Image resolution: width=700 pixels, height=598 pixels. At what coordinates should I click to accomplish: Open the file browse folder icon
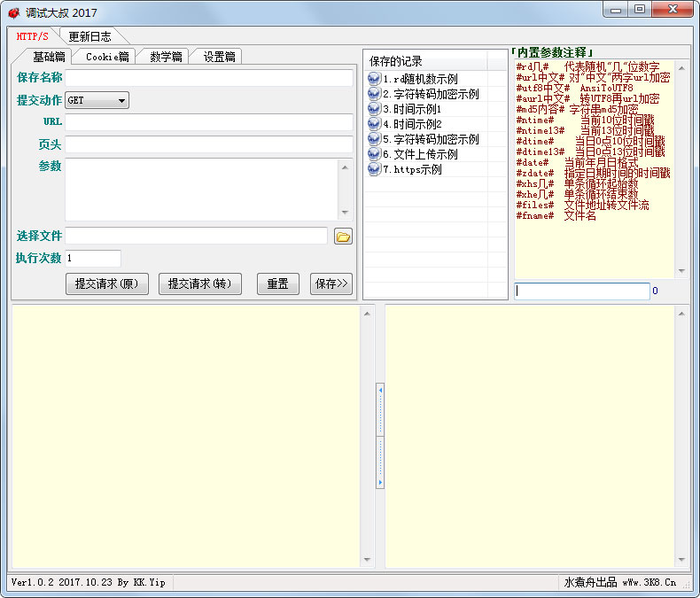click(x=343, y=236)
